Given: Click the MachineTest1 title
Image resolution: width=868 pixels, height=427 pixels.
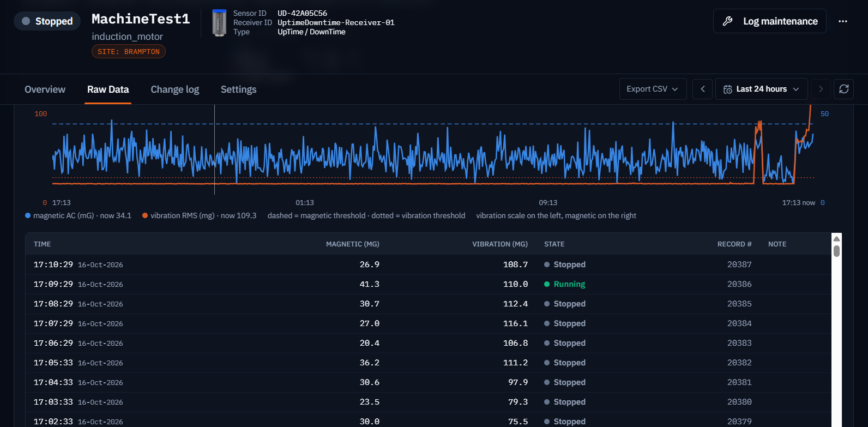Looking at the screenshot, I should pyautogui.click(x=141, y=19).
